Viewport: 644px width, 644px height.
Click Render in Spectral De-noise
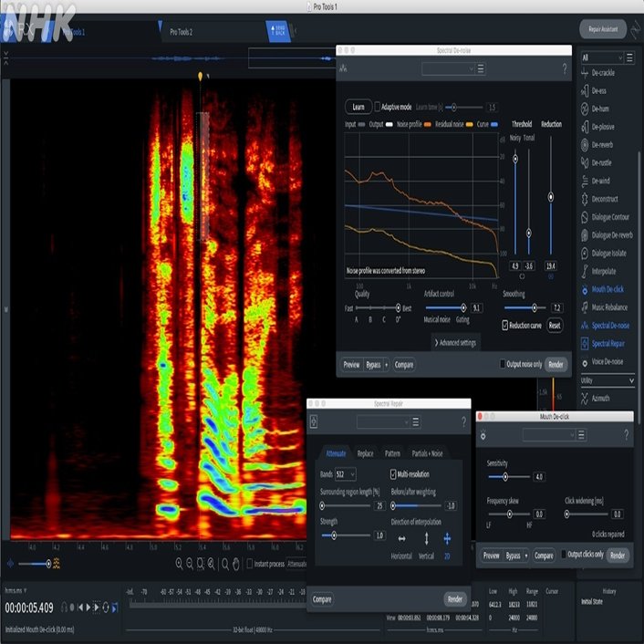click(556, 365)
